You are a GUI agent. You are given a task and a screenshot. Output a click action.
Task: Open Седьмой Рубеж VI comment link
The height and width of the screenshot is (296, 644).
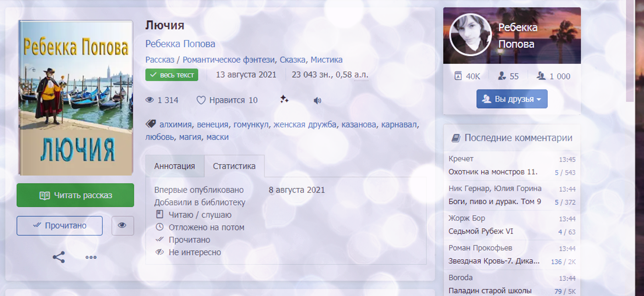pyautogui.click(x=481, y=231)
